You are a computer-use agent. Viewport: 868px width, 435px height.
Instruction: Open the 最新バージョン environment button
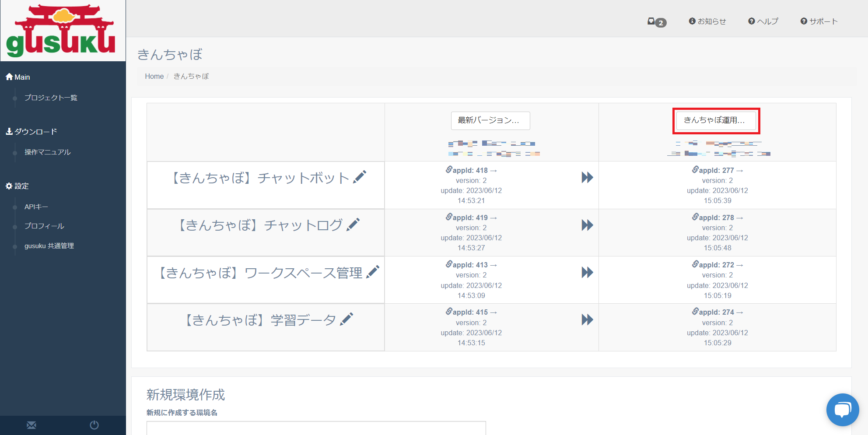coord(490,120)
